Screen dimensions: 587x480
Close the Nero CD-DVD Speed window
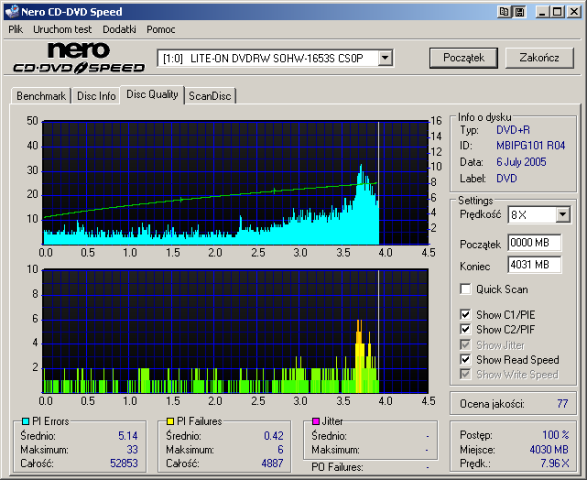(574, 12)
